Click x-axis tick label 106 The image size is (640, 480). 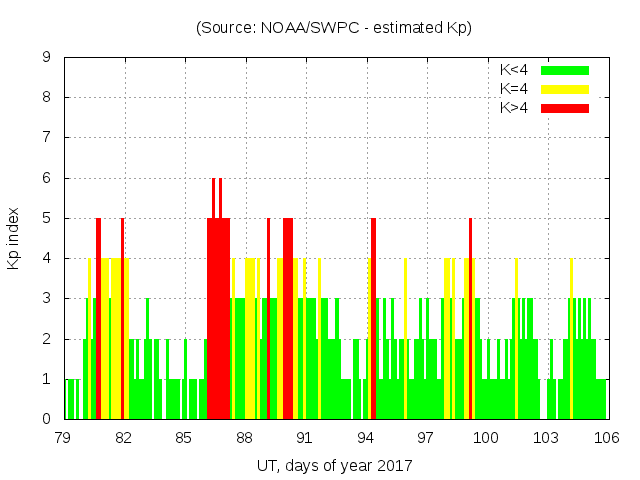[606, 438]
